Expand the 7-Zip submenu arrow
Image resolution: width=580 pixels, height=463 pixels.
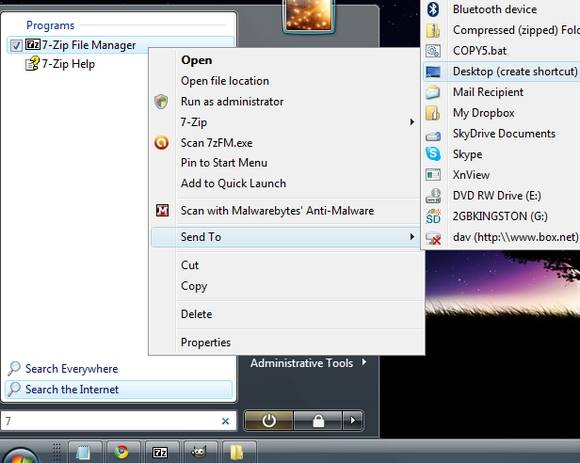click(x=412, y=122)
